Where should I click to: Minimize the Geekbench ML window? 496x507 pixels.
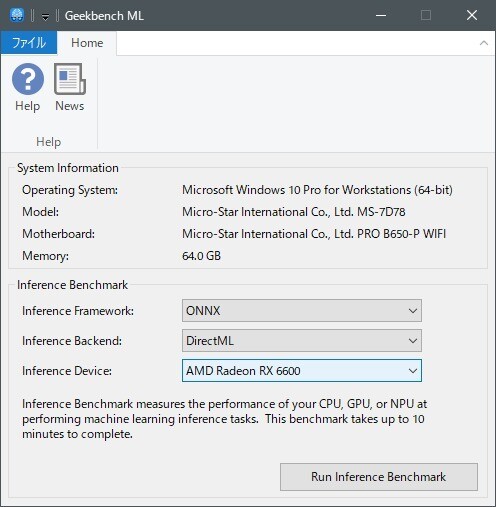(x=381, y=15)
